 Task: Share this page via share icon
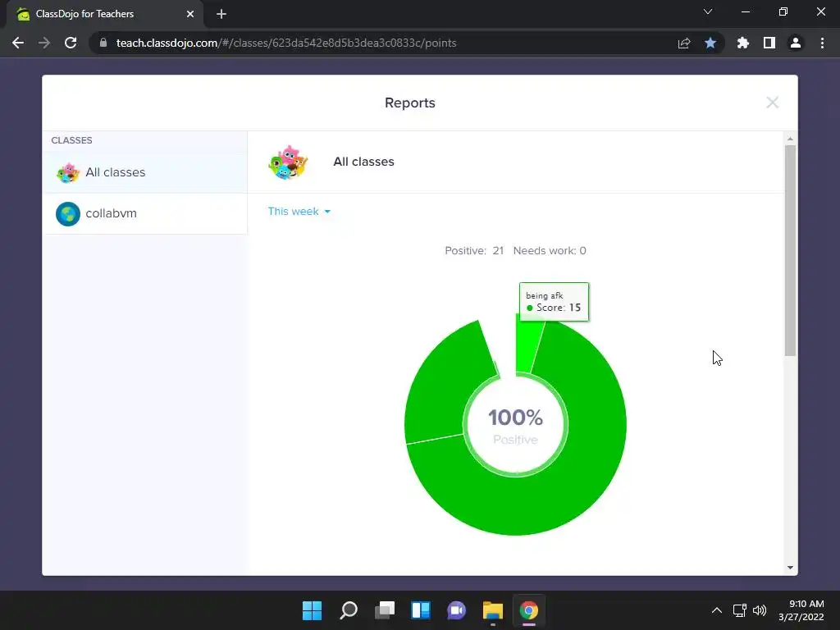point(684,43)
